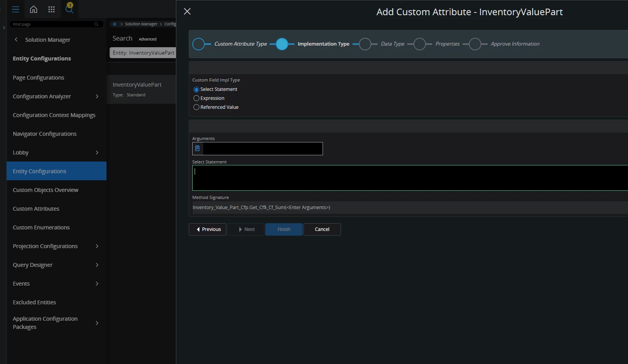Click the Entity: InventoryValuePart filter chip
This screenshot has height=364, width=628.
143,53
